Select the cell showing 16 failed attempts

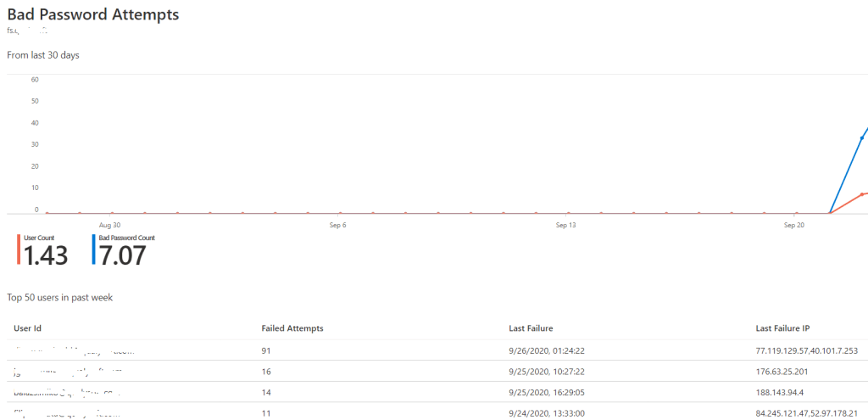point(267,371)
